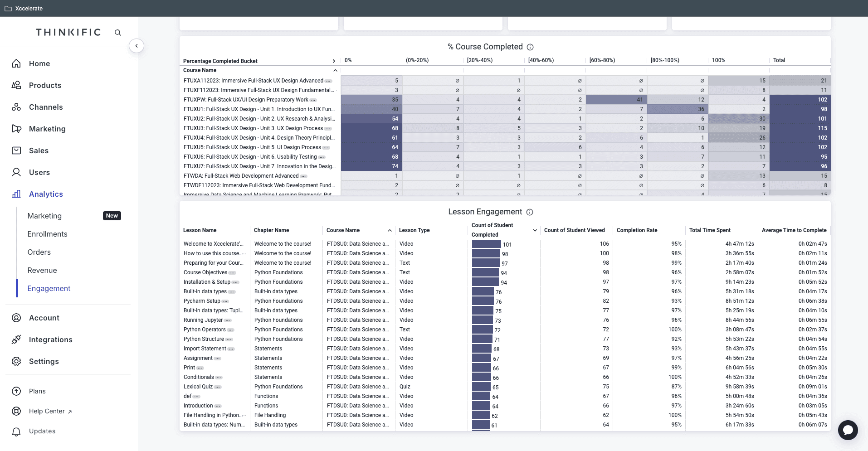Click ellipsis after Pycharm Setup lesson
The height and width of the screenshot is (451, 868).
[x=225, y=301]
